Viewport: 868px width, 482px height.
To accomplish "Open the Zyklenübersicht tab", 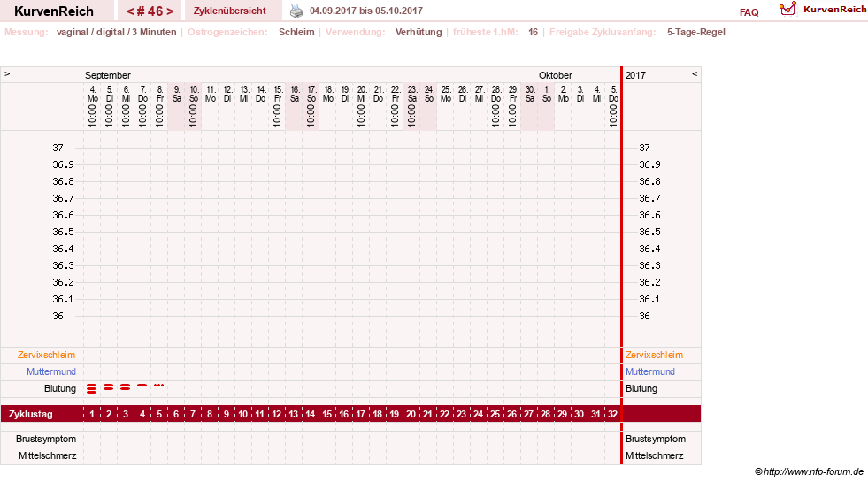I will tap(230, 11).
